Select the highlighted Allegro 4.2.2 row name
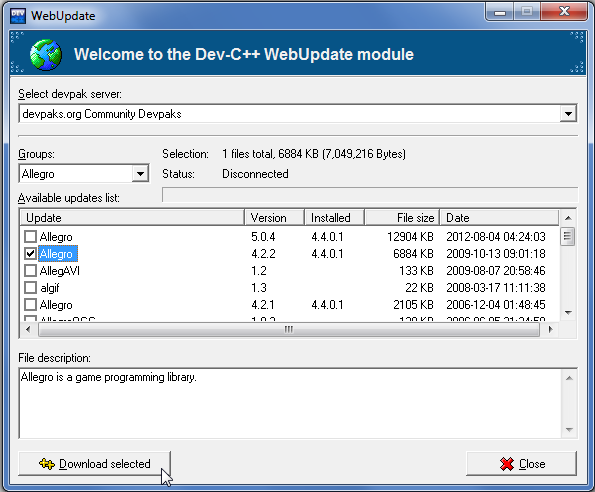Image resolution: width=595 pixels, height=492 pixels. click(x=58, y=254)
